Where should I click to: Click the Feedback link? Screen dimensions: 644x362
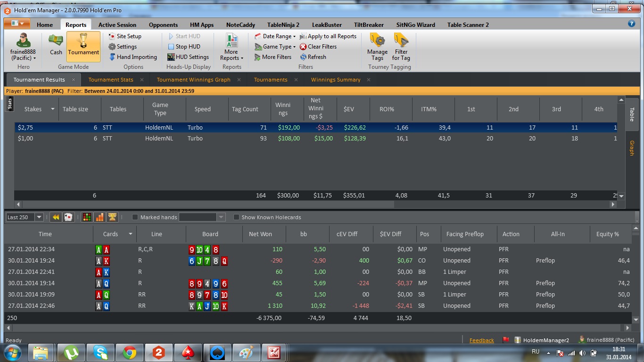(482, 340)
